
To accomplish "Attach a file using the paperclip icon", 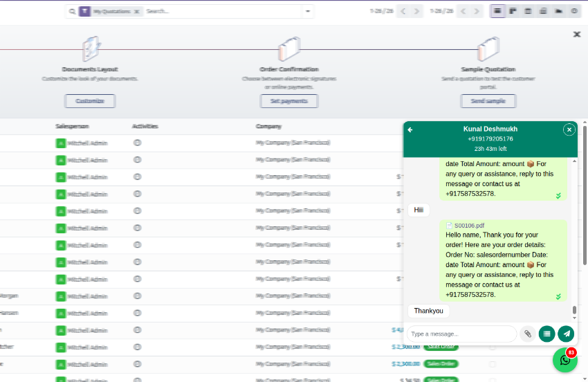I will pyautogui.click(x=527, y=334).
